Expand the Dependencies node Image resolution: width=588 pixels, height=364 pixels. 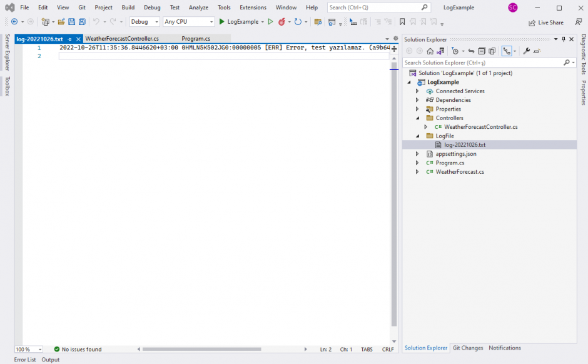pos(417,99)
